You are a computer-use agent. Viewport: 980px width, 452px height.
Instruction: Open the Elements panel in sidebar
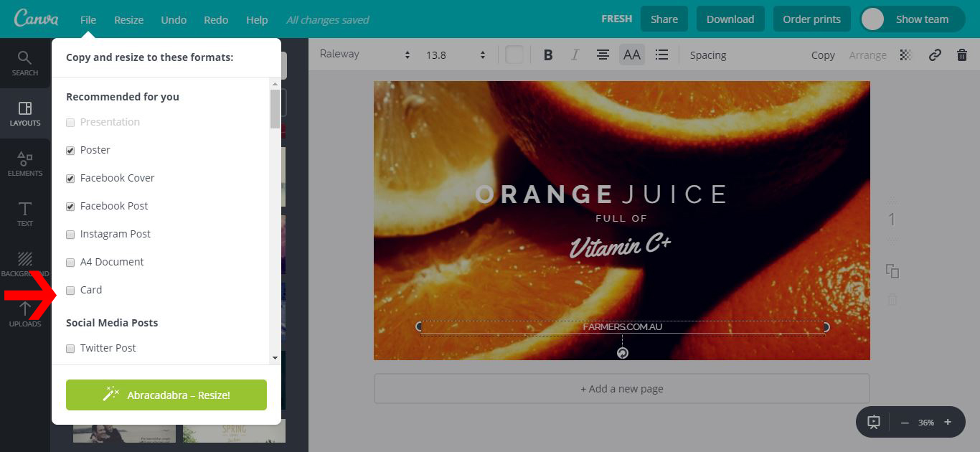tap(24, 162)
